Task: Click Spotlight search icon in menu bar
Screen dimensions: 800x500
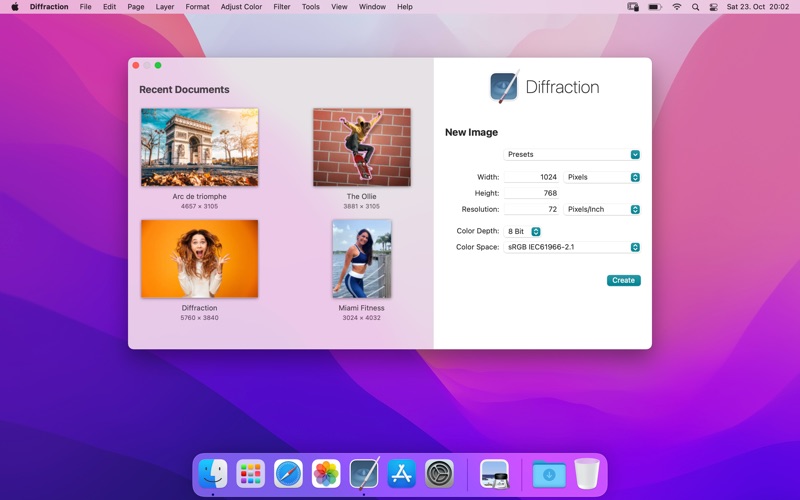Action: click(x=695, y=7)
